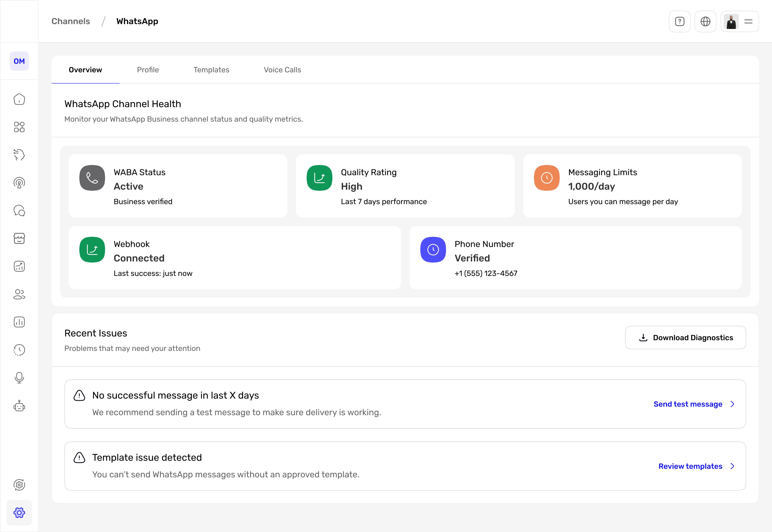The width and height of the screenshot is (772, 532).
Task: Open the menu lines next to avatar
Action: (749, 21)
